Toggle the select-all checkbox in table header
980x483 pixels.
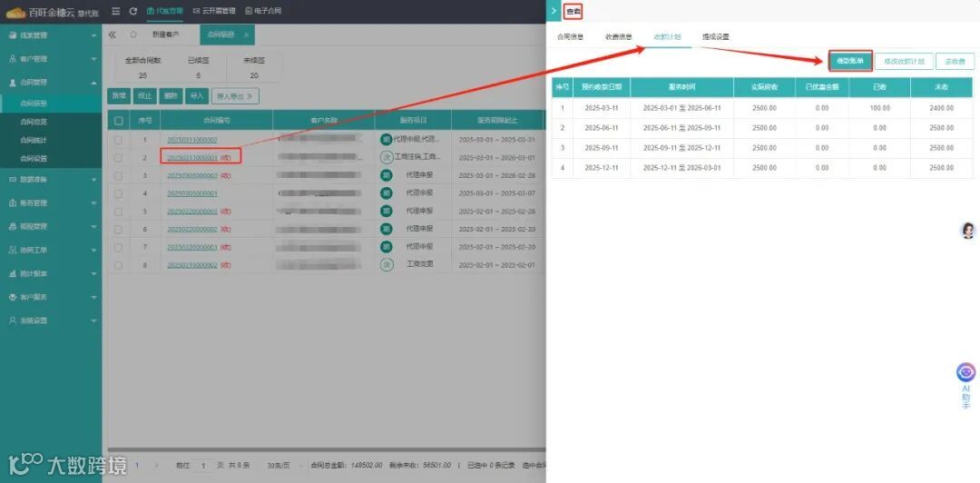coord(118,120)
